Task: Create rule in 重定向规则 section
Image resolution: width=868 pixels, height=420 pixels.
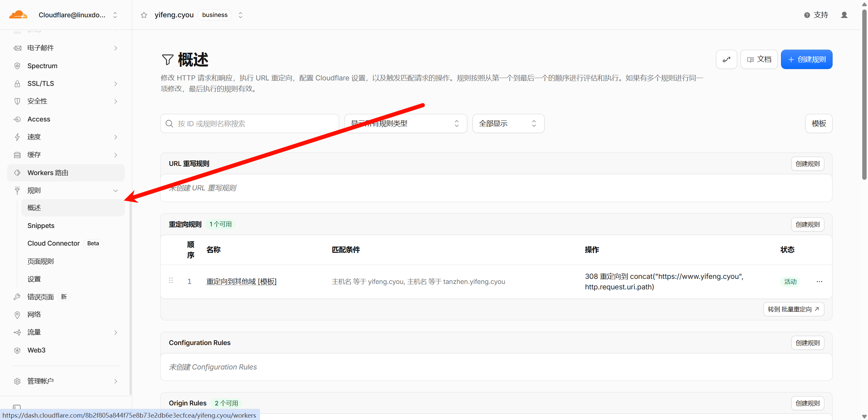Action: pyautogui.click(x=808, y=224)
